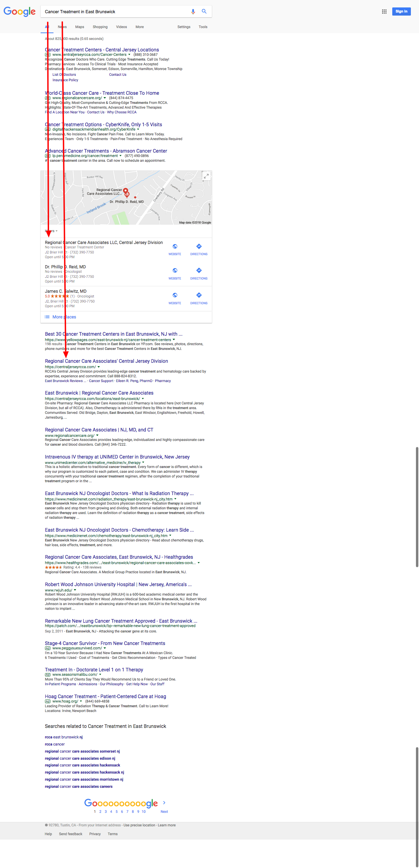The height and width of the screenshot is (868, 419).
Task: Open the Send feedback footer link
Action: tap(70, 834)
